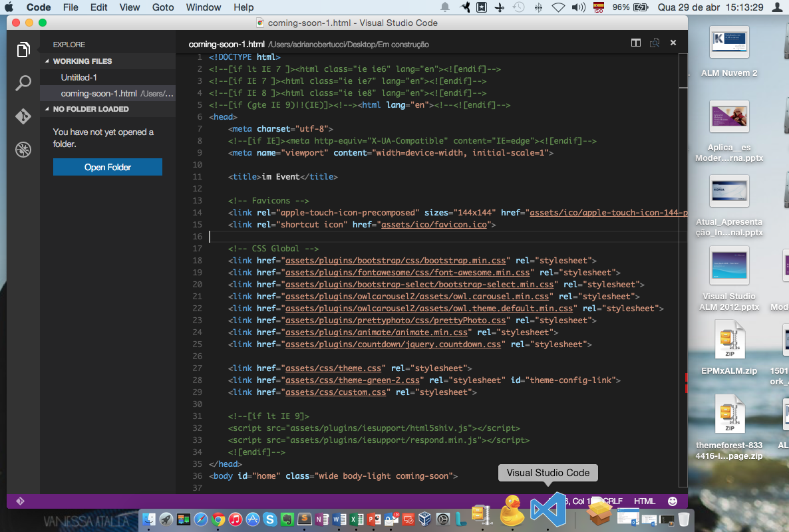Click the Open Folder button
This screenshot has height=532, width=789.
click(x=108, y=168)
